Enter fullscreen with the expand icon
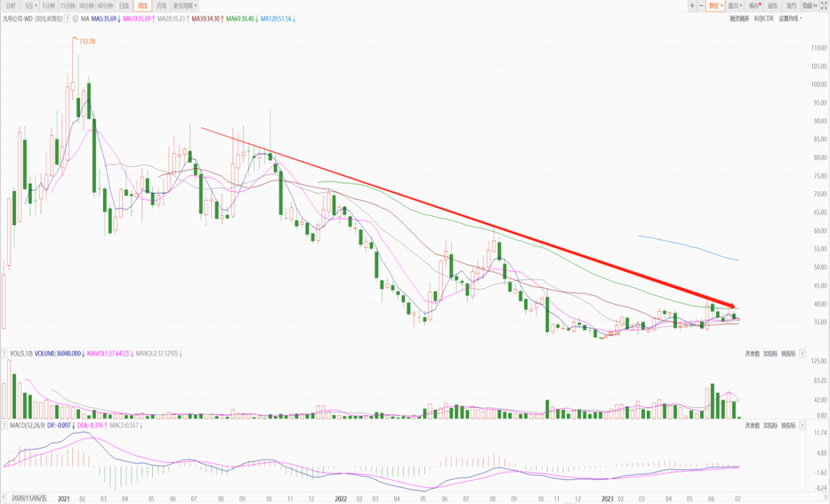 pos(824,6)
